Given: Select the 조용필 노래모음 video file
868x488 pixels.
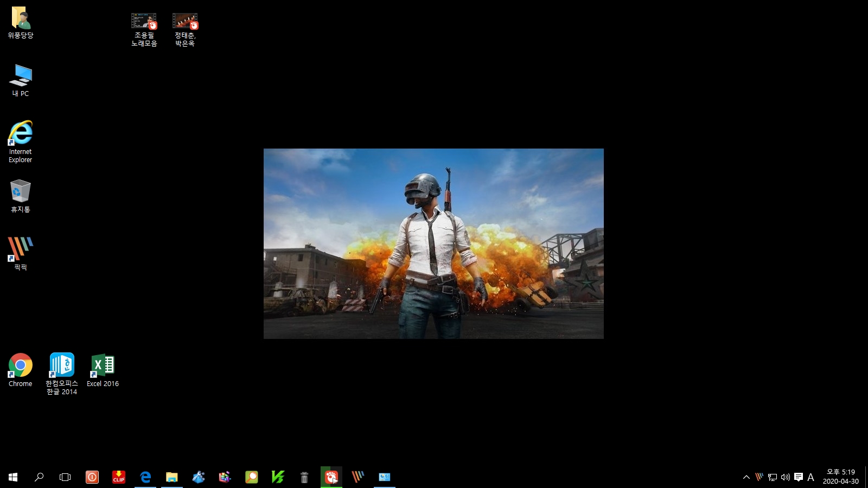Looking at the screenshot, I should tap(144, 30).
